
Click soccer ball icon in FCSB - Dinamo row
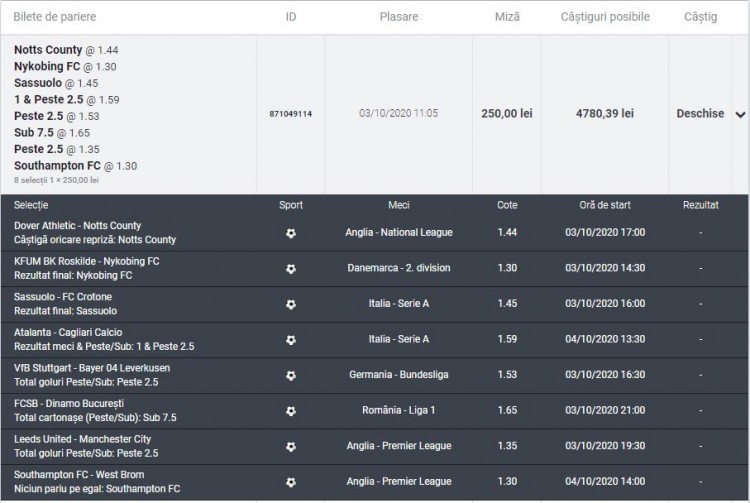click(290, 411)
